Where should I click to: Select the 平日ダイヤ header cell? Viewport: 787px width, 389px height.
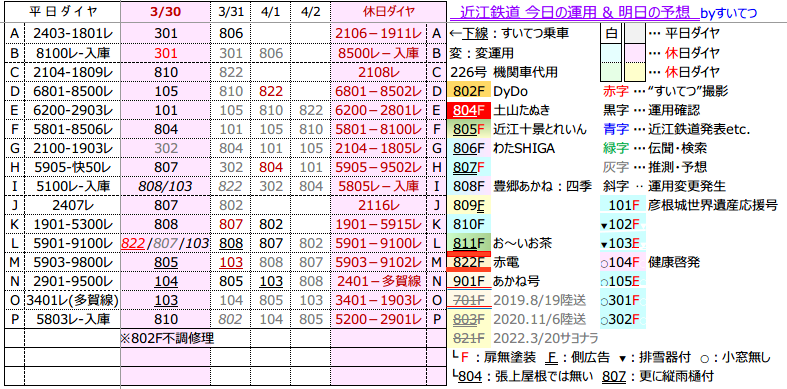(x=63, y=12)
